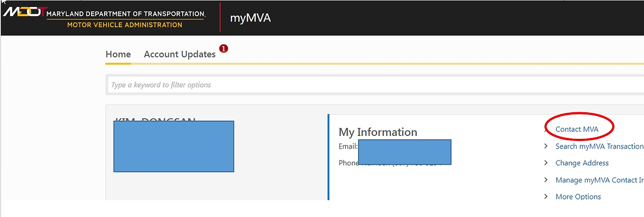Expand the More Options chevron
644x217 pixels.
(x=546, y=196)
